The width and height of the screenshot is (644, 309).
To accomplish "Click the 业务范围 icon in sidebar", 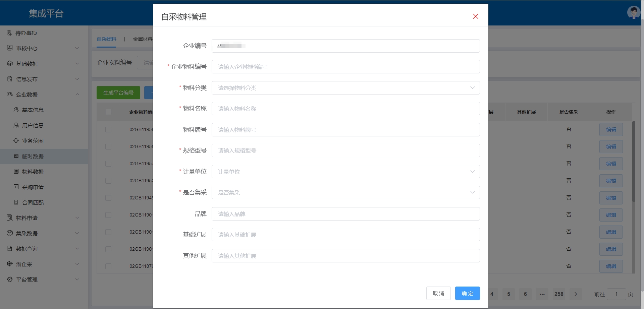I will coord(16,141).
